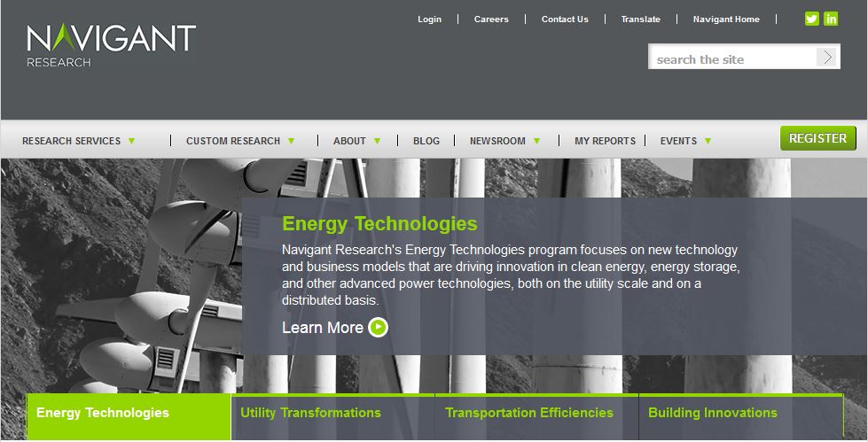This screenshot has height=442, width=868.
Task: Open My Reports page
Action: (605, 141)
